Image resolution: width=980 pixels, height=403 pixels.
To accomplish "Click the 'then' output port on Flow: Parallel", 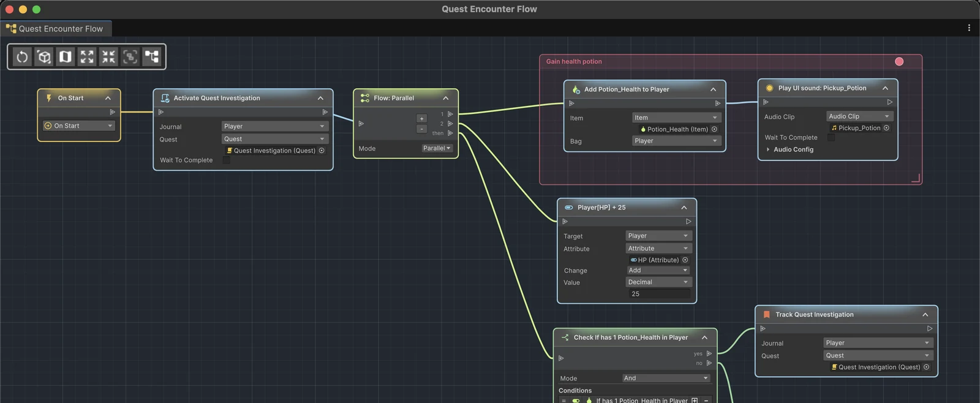I will (x=450, y=133).
